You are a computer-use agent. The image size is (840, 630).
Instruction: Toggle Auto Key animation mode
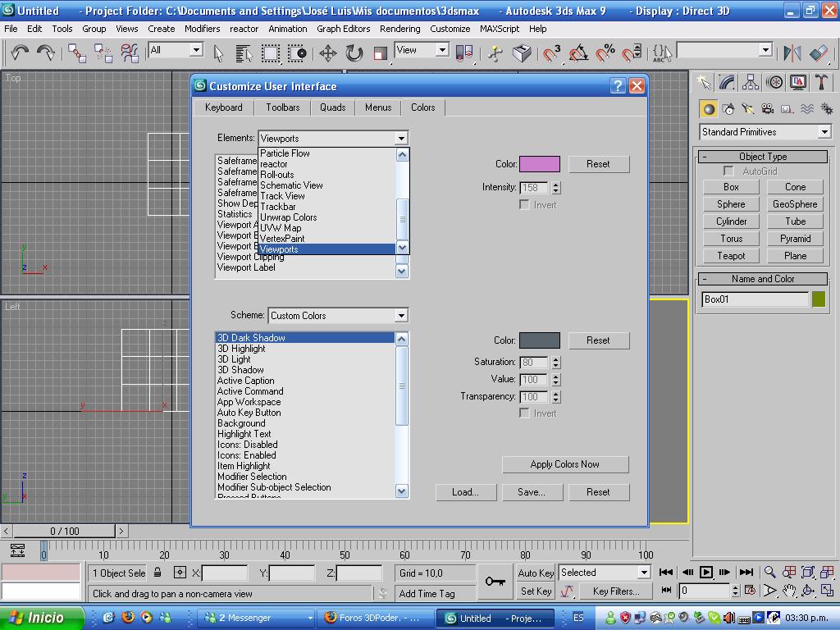[x=536, y=573]
